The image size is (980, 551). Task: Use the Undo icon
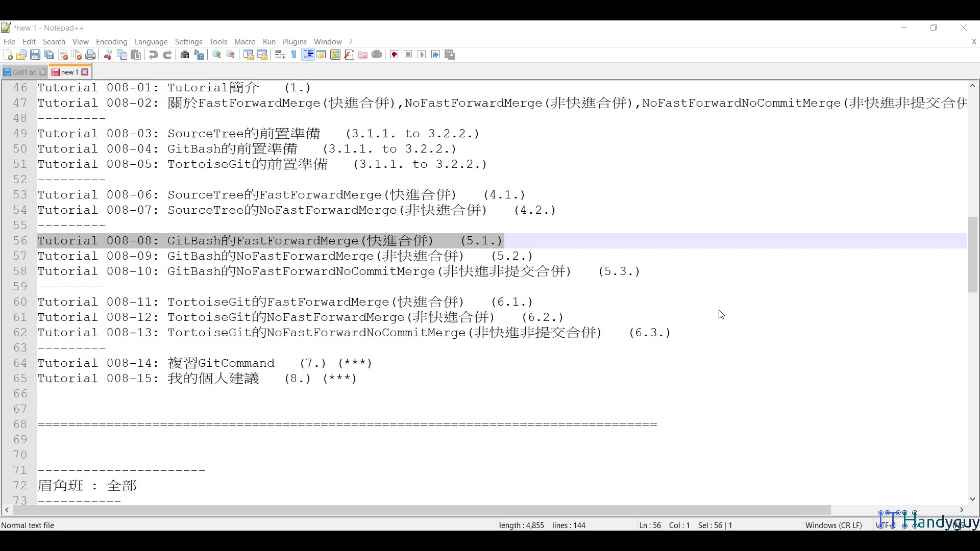tap(153, 55)
